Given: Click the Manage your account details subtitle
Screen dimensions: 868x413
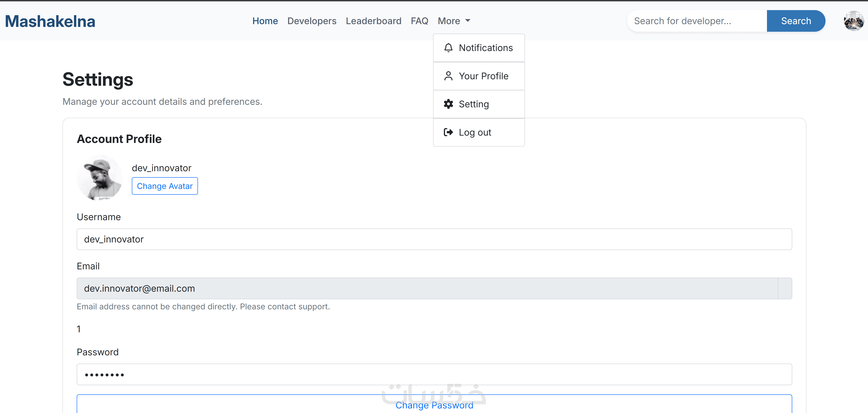Looking at the screenshot, I should [162, 102].
